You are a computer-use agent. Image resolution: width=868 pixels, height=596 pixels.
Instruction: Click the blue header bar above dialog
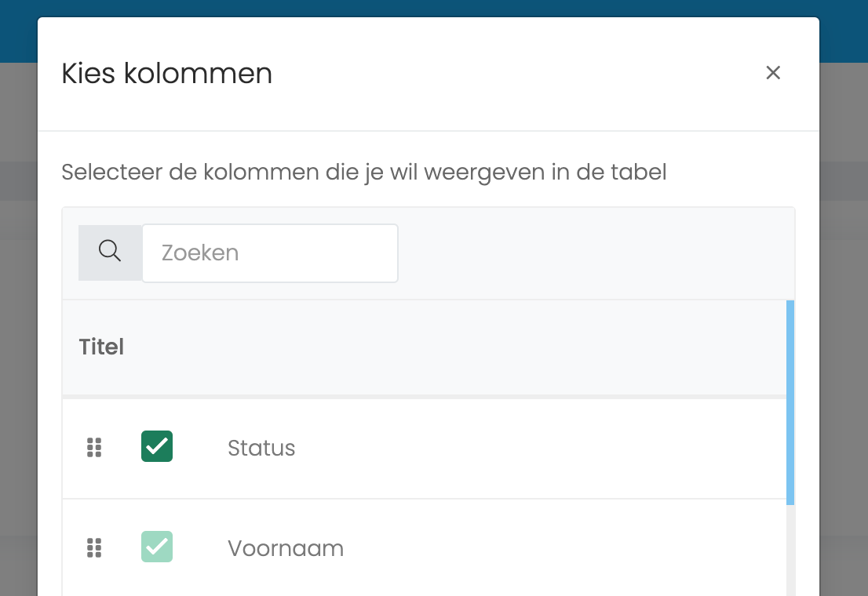pyautogui.click(x=434, y=9)
